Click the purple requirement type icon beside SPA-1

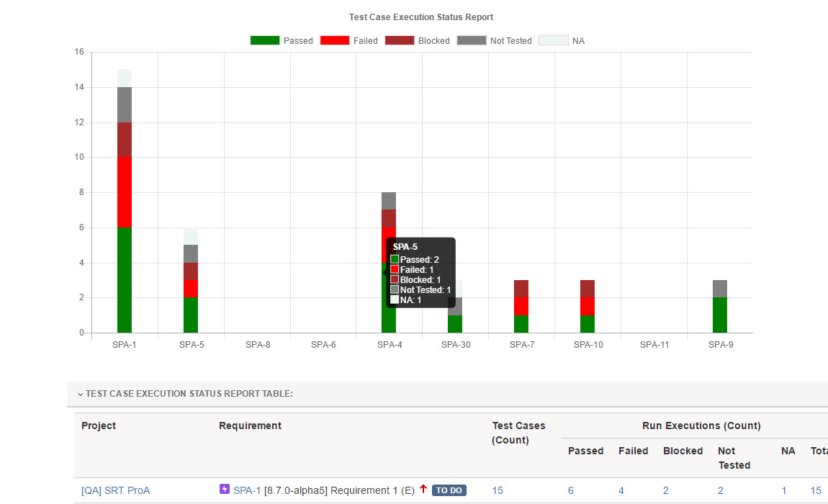[x=225, y=490]
